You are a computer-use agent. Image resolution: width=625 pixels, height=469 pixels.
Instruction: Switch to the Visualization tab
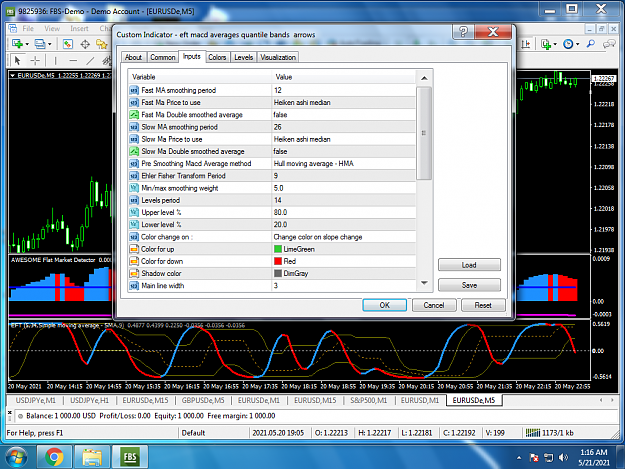tap(278, 57)
